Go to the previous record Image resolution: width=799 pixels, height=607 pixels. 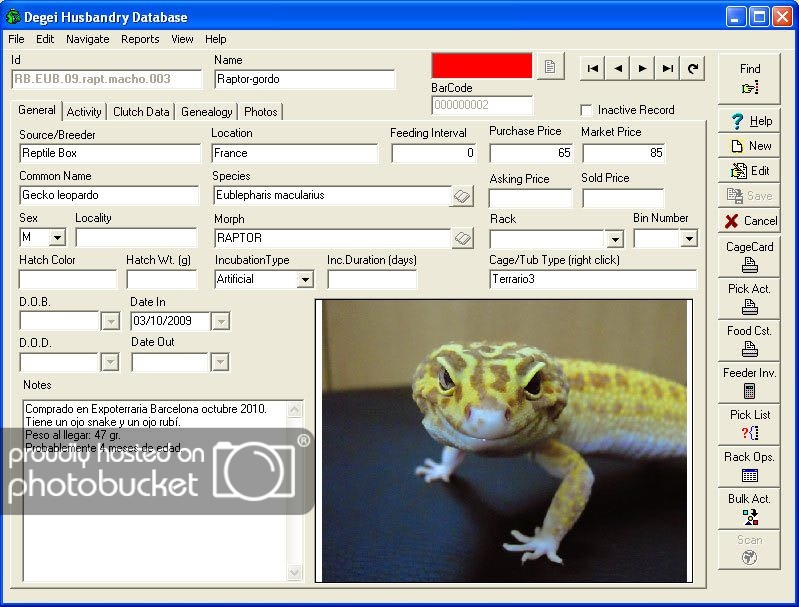[x=618, y=68]
